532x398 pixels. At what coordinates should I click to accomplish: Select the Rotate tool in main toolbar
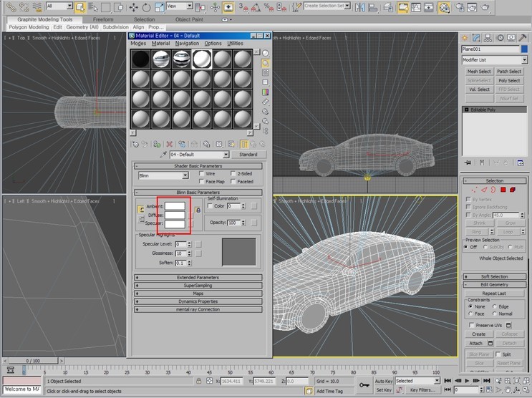click(x=146, y=6)
